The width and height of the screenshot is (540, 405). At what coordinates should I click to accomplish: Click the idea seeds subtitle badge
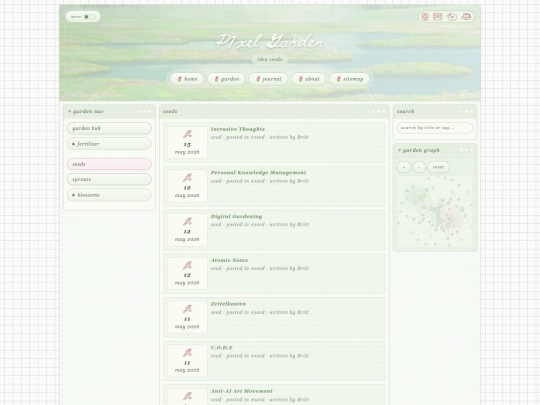pyautogui.click(x=270, y=59)
